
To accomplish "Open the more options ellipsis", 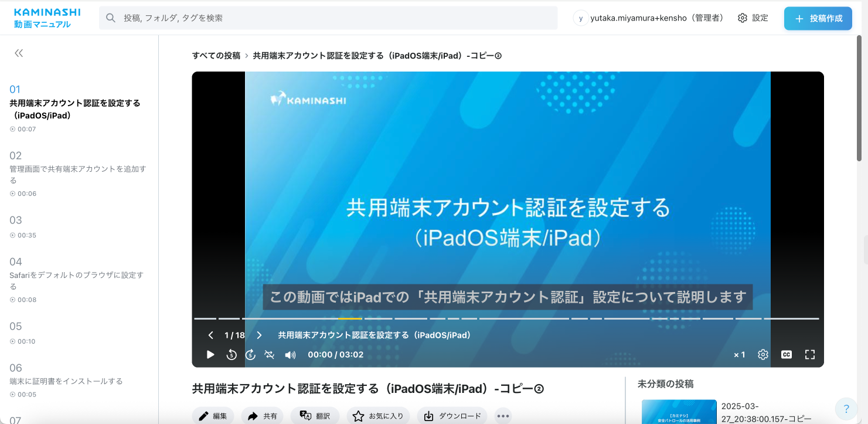I will (x=503, y=416).
